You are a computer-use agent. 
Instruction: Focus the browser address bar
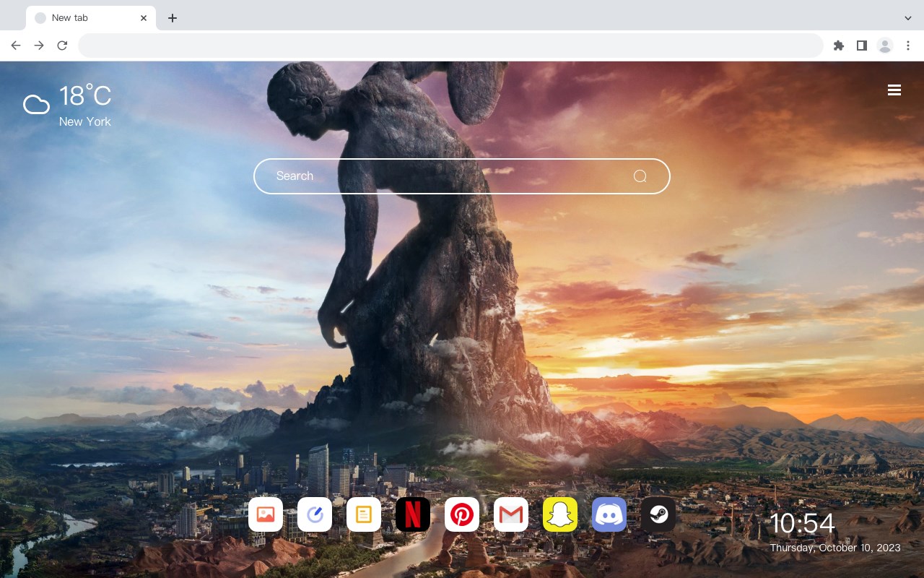click(x=450, y=46)
